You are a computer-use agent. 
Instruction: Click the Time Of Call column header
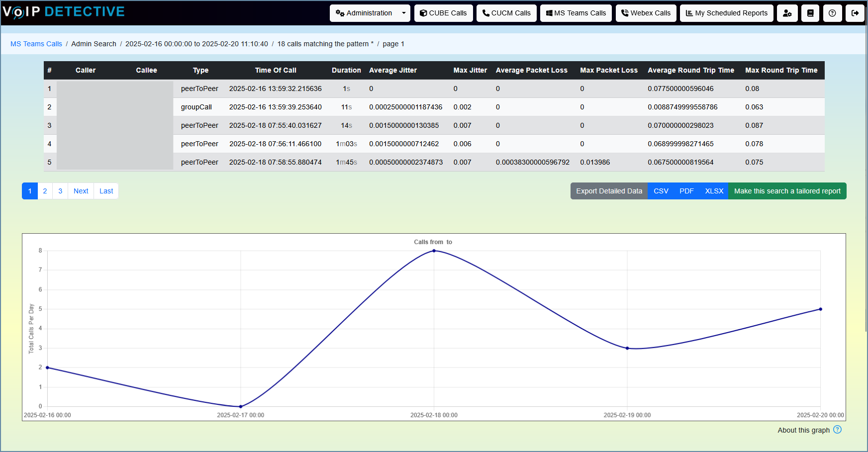pos(276,70)
